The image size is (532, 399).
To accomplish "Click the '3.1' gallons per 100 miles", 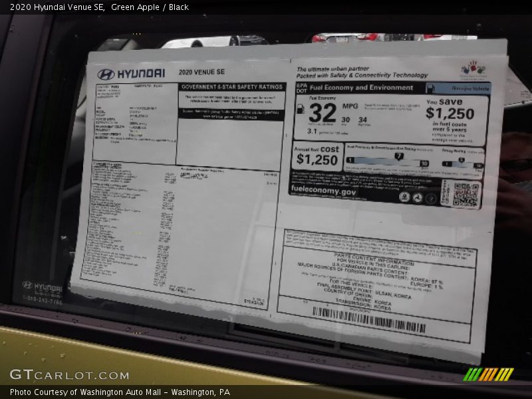I will (x=312, y=131).
